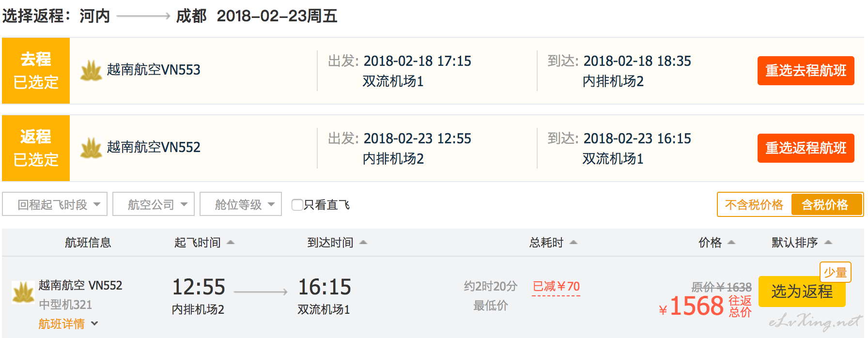Switch to 含税价格 view

coord(826,205)
